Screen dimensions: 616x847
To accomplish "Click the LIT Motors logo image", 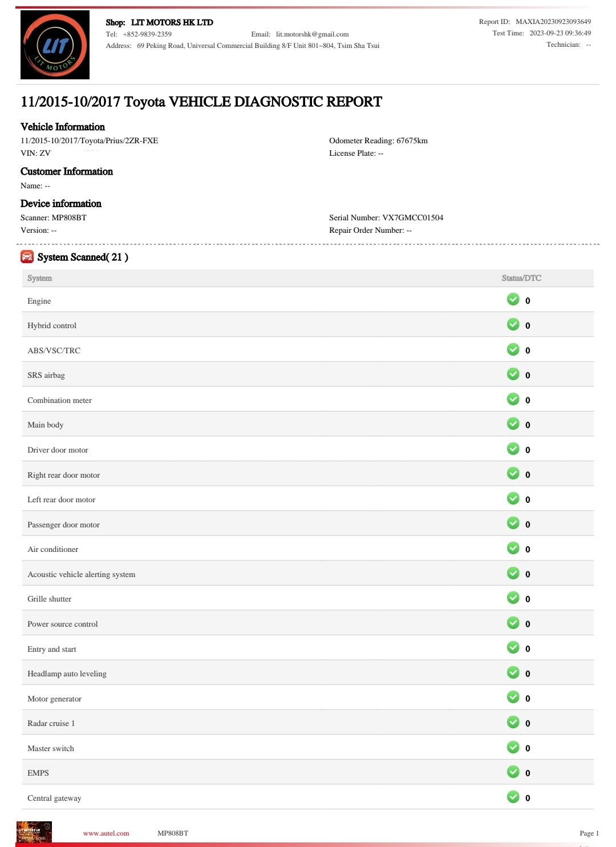I will 55,45.
